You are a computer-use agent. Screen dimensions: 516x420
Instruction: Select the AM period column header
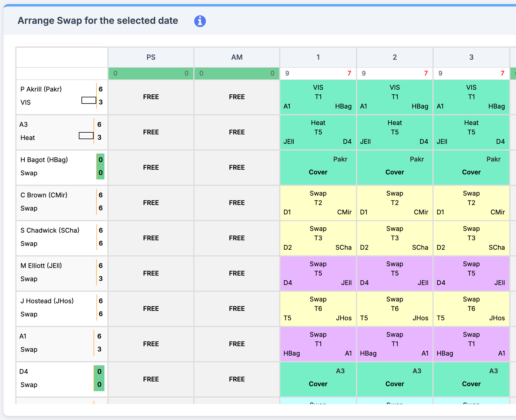(237, 57)
